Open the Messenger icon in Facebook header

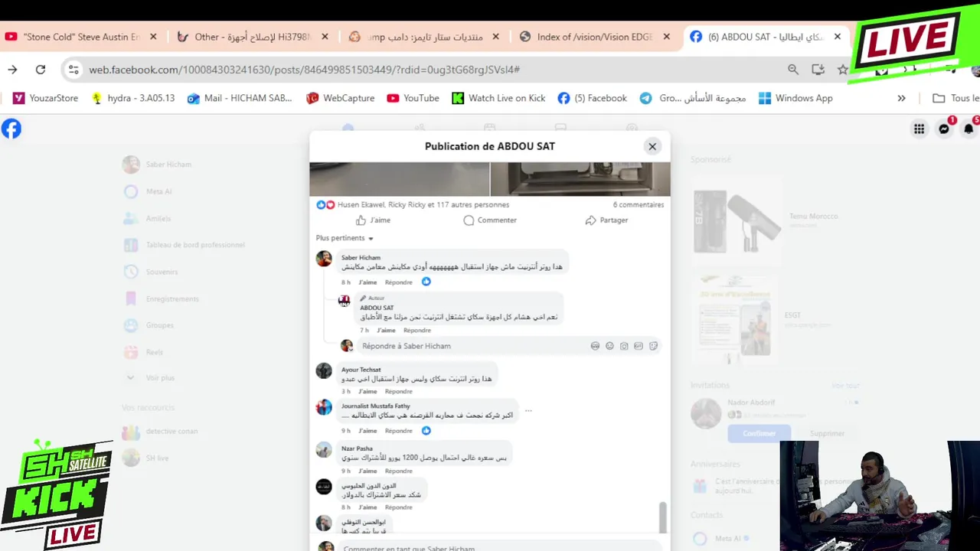click(944, 129)
